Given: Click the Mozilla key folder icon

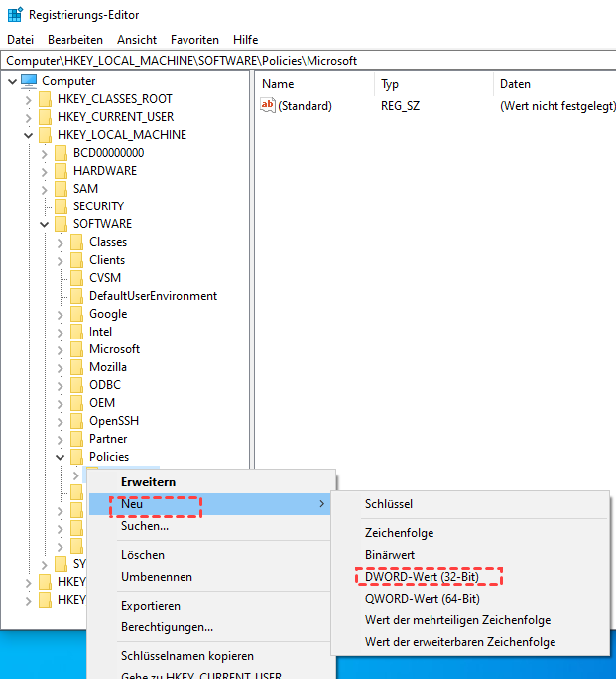Looking at the screenshot, I should pos(77,367).
